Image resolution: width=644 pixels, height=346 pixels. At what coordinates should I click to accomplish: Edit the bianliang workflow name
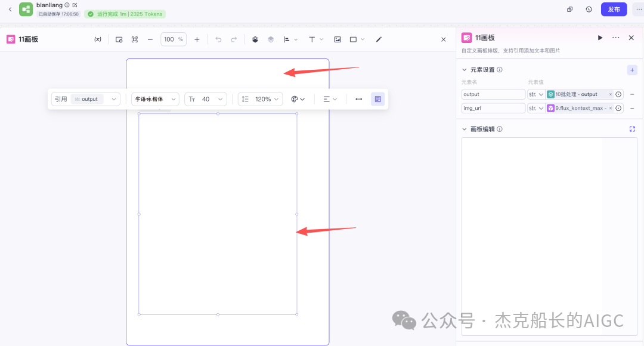[75, 5]
